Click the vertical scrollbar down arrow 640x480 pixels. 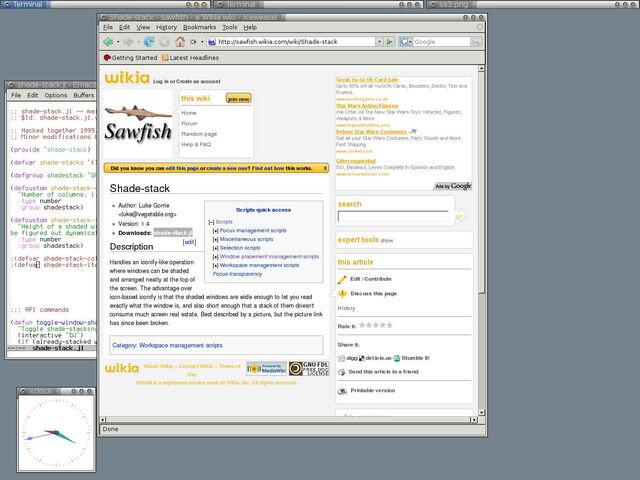click(482, 412)
